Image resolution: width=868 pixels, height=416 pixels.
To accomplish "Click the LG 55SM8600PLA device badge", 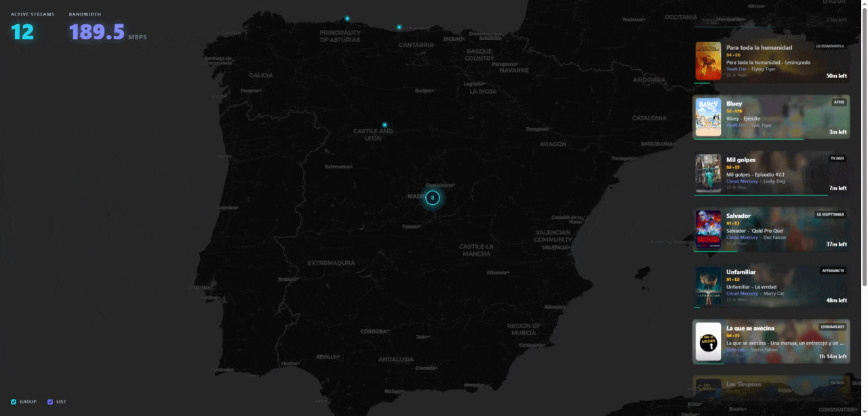I will point(830,46).
